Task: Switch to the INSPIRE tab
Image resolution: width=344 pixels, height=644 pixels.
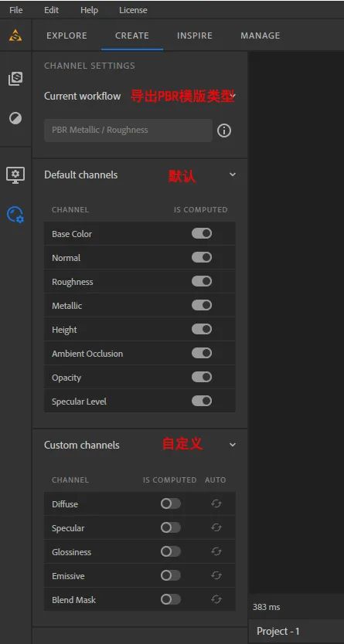Action: coord(195,36)
